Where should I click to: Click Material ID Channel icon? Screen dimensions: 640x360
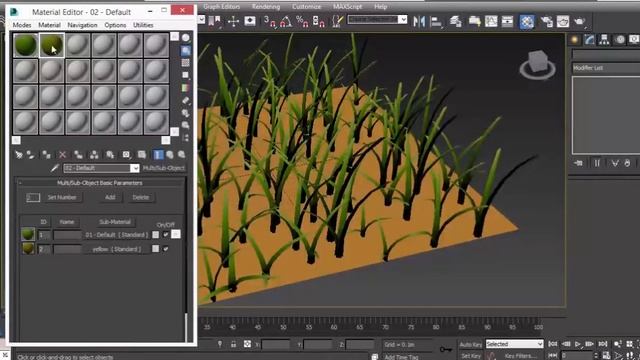(x=126, y=155)
